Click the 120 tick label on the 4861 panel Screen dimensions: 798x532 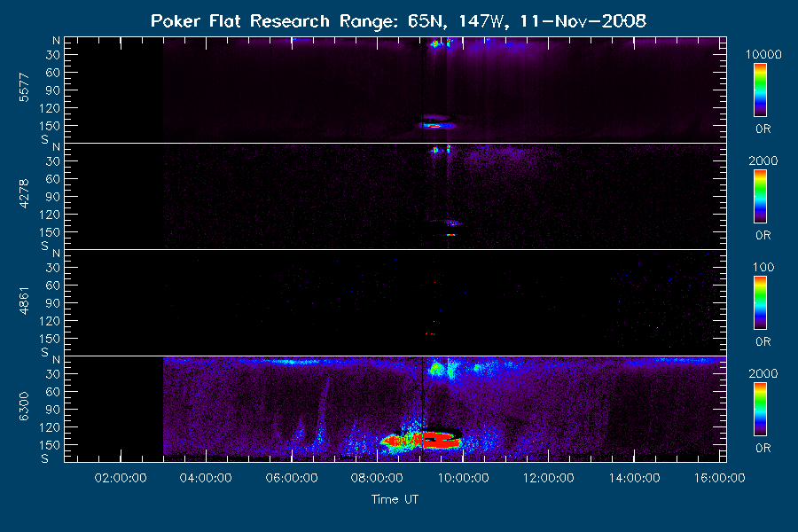pyautogui.click(x=50, y=321)
